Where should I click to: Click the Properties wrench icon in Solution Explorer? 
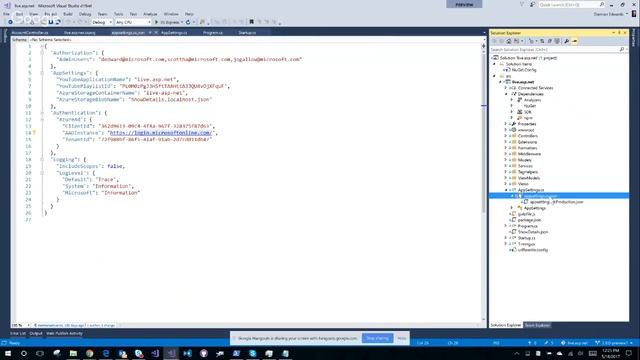[567, 41]
